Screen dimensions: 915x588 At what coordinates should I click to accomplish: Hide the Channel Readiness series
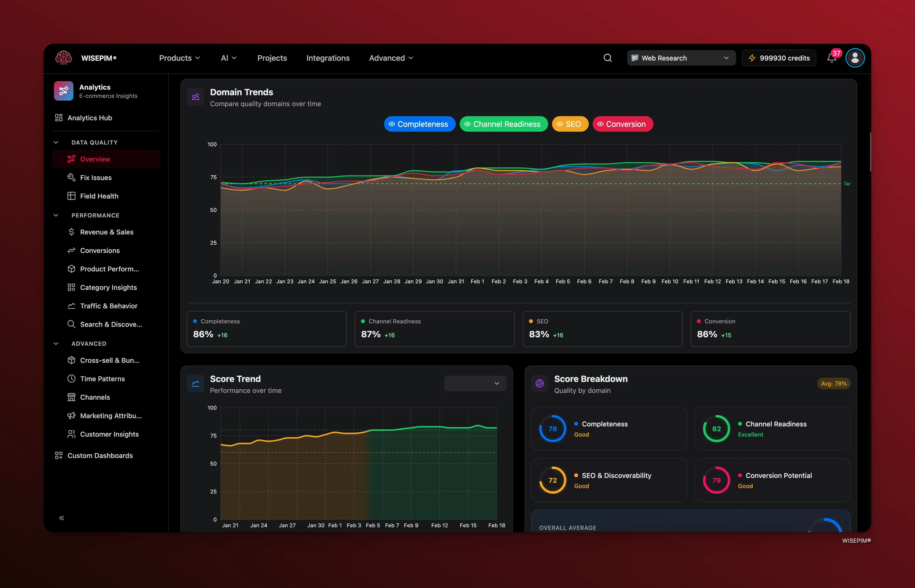coord(503,124)
